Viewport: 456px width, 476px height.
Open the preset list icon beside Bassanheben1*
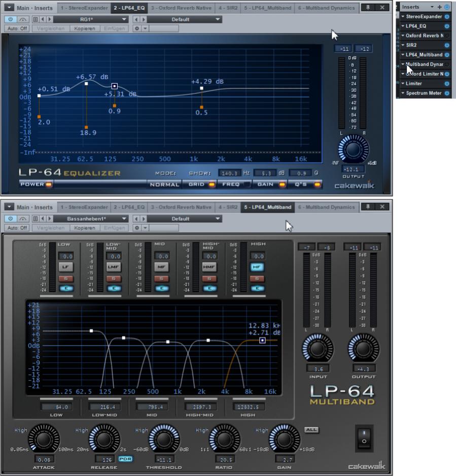36,219
